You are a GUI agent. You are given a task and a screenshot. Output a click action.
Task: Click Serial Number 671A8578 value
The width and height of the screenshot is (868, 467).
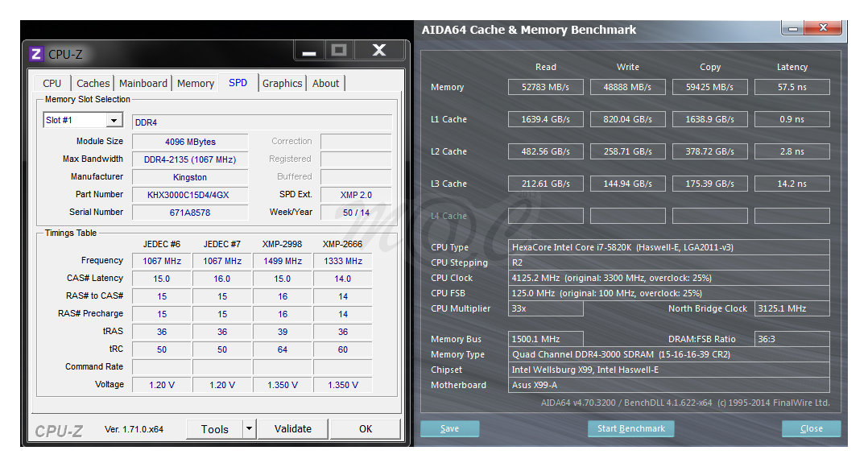tap(190, 213)
